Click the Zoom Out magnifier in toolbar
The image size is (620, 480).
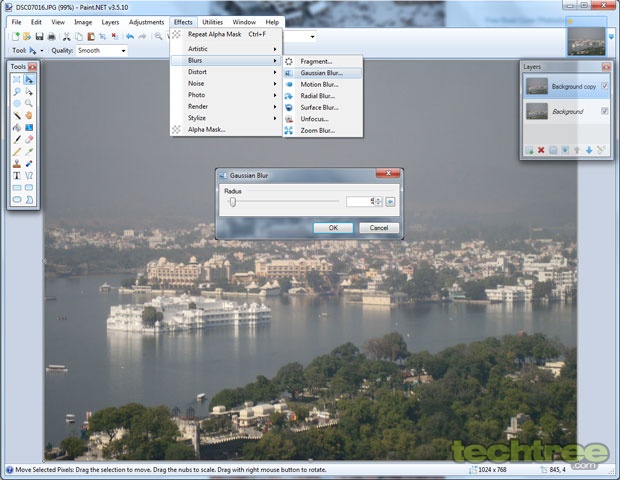click(x=158, y=37)
